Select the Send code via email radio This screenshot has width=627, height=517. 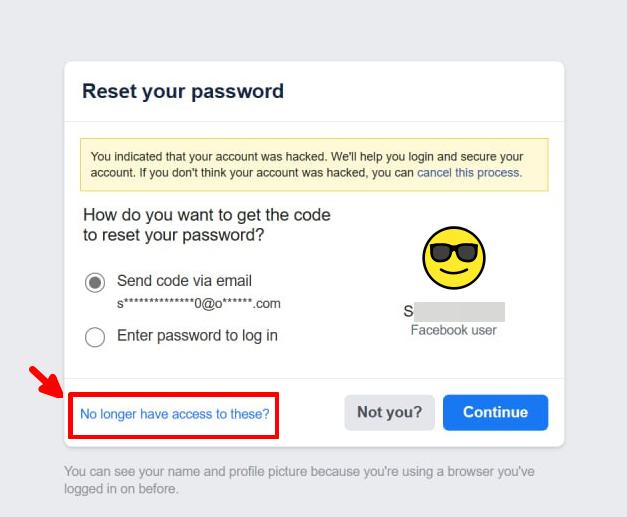(x=95, y=283)
